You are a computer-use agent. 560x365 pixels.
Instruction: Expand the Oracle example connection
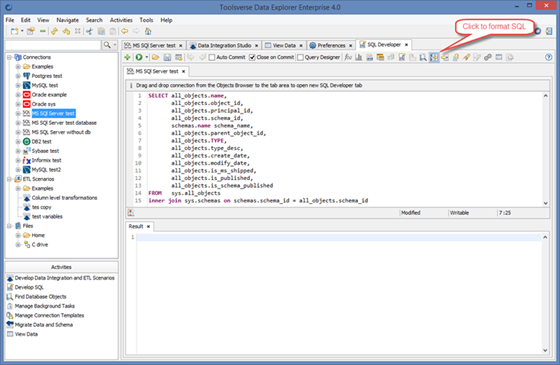18,95
